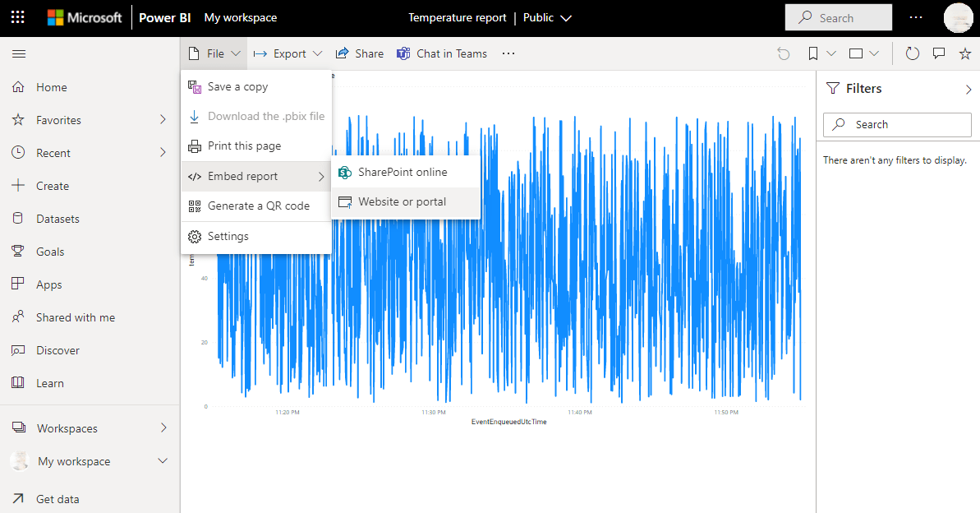The height and width of the screenshot is (513, 980).
Task: Click the More options ellipsis in the toolbar
Action: 508,53
